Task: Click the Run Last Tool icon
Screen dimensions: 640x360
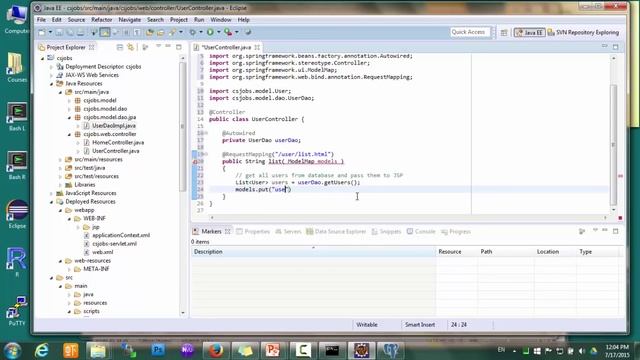Action: tap(228, 32)
